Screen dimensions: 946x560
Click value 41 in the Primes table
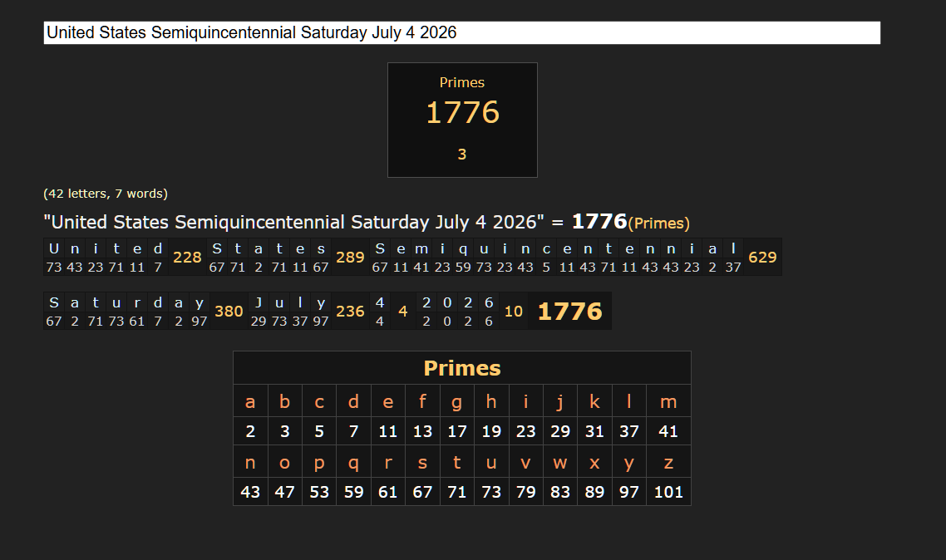(x=668, y=431)
